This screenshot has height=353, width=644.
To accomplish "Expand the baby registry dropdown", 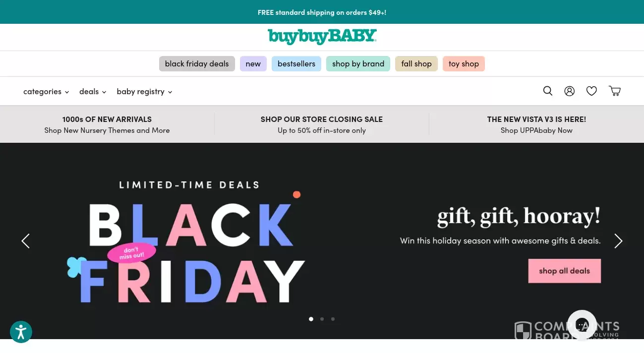I will pos(144,92).
